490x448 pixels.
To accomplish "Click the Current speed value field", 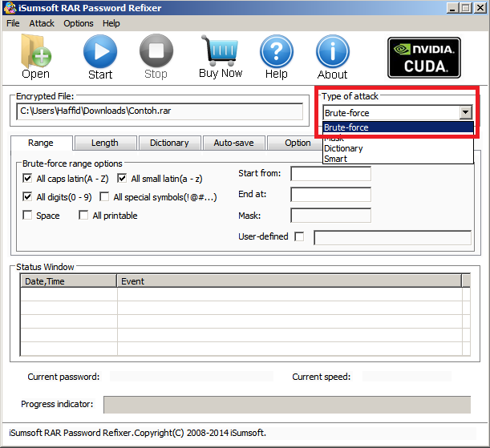I will click(x=407, y=377).
